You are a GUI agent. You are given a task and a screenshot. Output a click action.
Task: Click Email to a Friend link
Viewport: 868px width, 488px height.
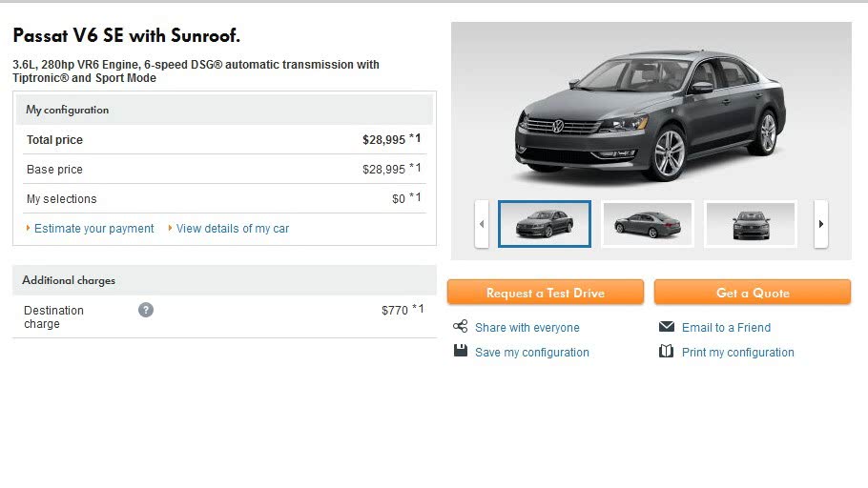726,328
